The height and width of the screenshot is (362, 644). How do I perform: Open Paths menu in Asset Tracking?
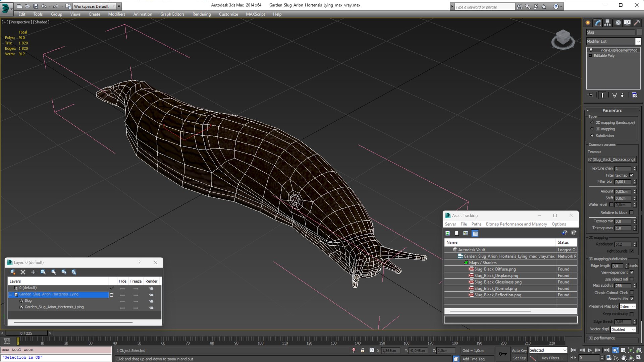tap(476, 224)
